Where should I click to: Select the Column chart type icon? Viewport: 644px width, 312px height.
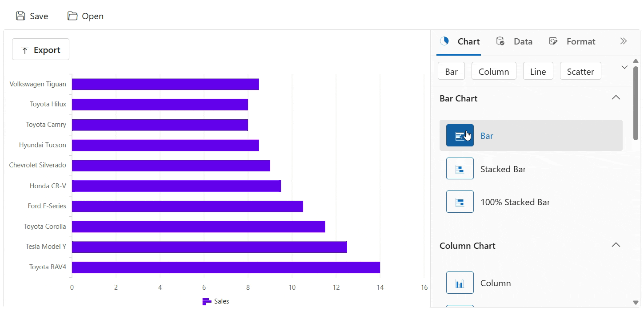point(460,283)
